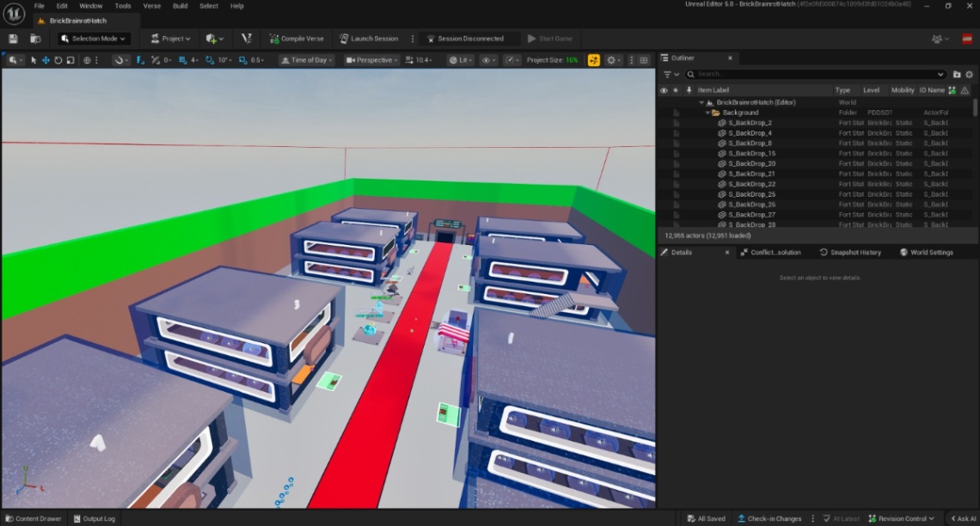Open the Perspective viewport dropdown
This screenshot has width=980, height=526.
pos(372,60)
